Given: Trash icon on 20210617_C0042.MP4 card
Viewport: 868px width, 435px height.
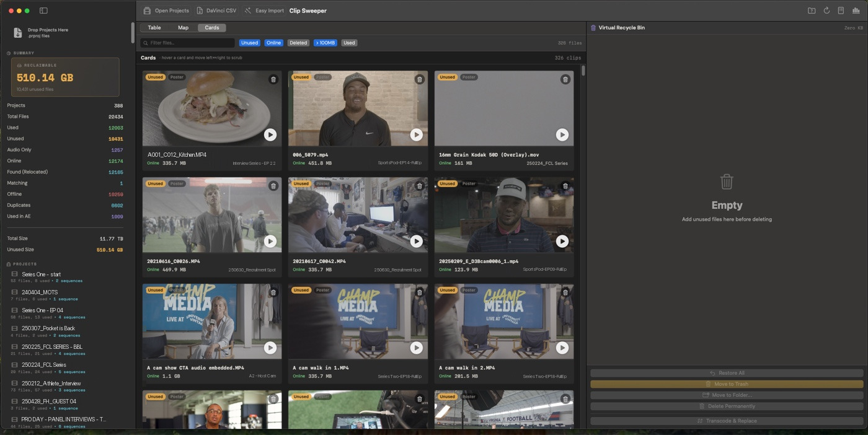Looking at the screenshot, I should point(419,186).
